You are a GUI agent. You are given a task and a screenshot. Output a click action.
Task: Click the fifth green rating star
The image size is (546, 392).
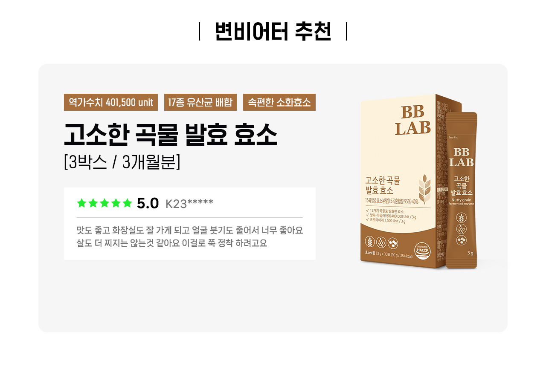point(127,203)
